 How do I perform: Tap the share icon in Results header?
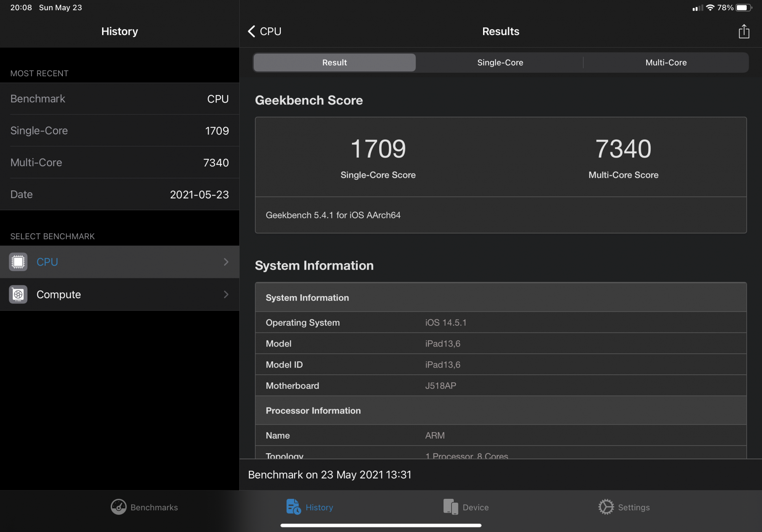(x=744, y=32)
